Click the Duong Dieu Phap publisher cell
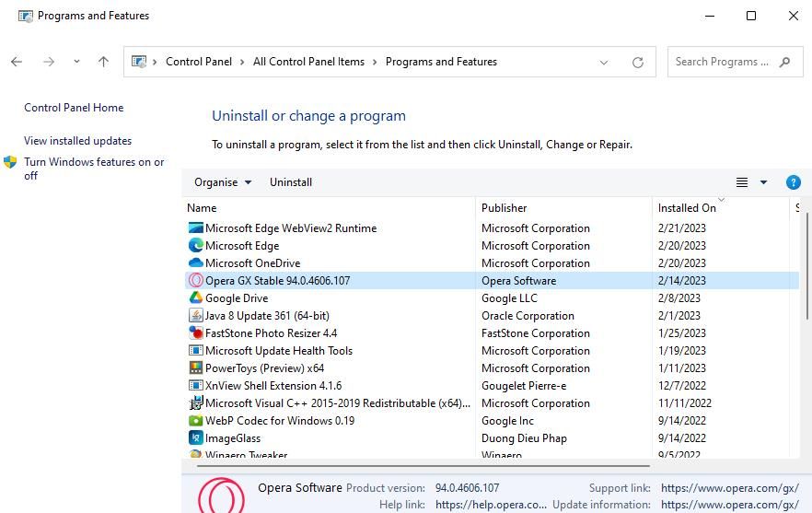The width and height of the screenshot is (812, 513). 524,438
